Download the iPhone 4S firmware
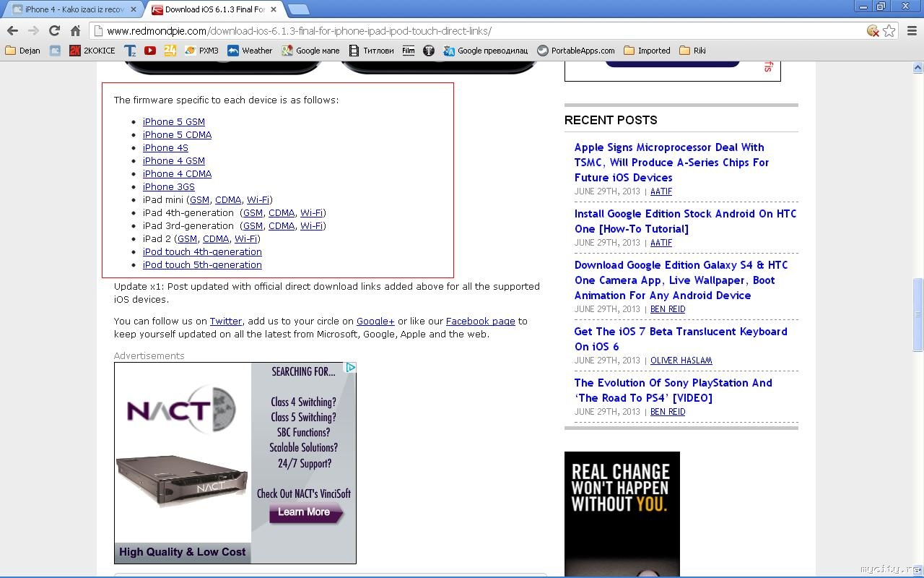This screenshot has height=578, width=924. (165, 148)
